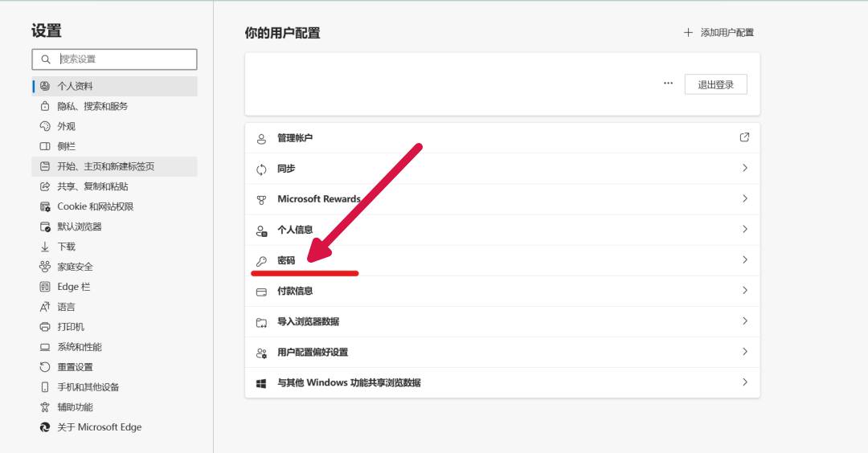Click the 导入浏览器数据 label text

tap(309, 321)
